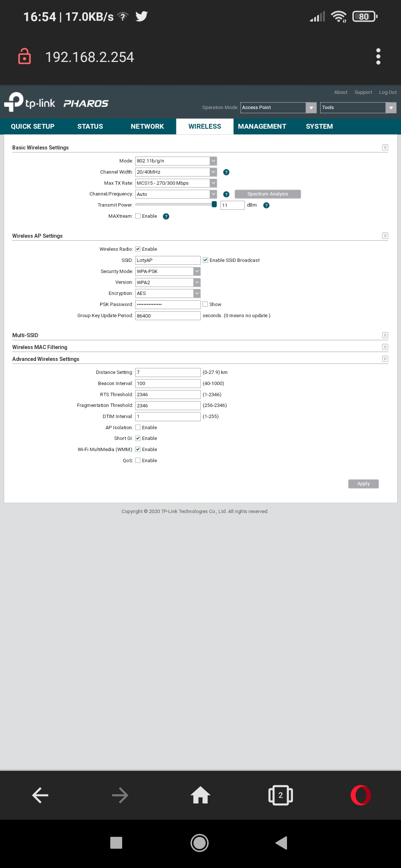Tap the browser back arrow
The width and height of the screenshot is (401, 868).
[40, 795]
